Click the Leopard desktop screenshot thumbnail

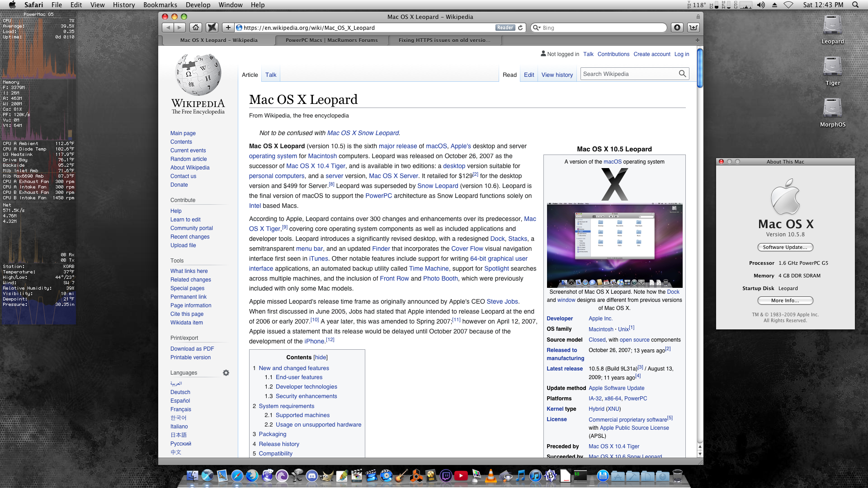tap(614, 245)
